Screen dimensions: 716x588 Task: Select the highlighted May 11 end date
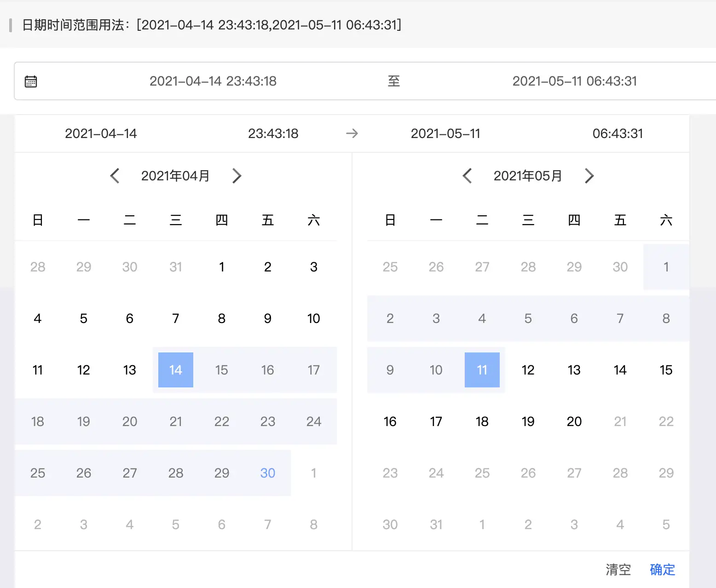tap(482, 370)
